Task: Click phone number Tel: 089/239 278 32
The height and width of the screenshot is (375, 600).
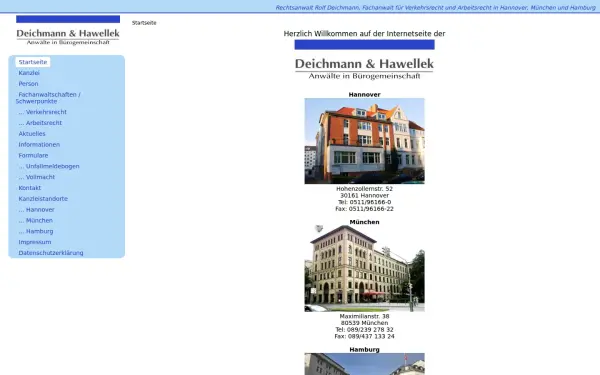Action: pyautogui.click(x=364, y=330)
